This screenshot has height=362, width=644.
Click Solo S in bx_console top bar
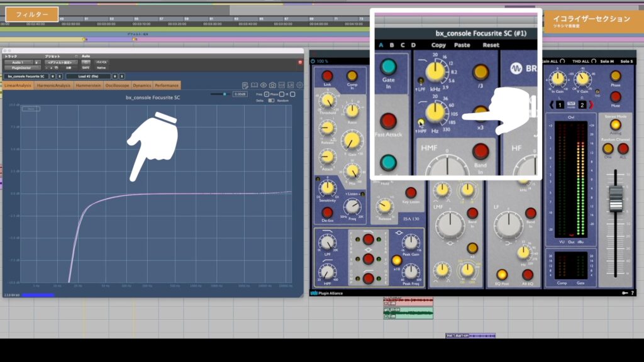[x=626, y=61]
